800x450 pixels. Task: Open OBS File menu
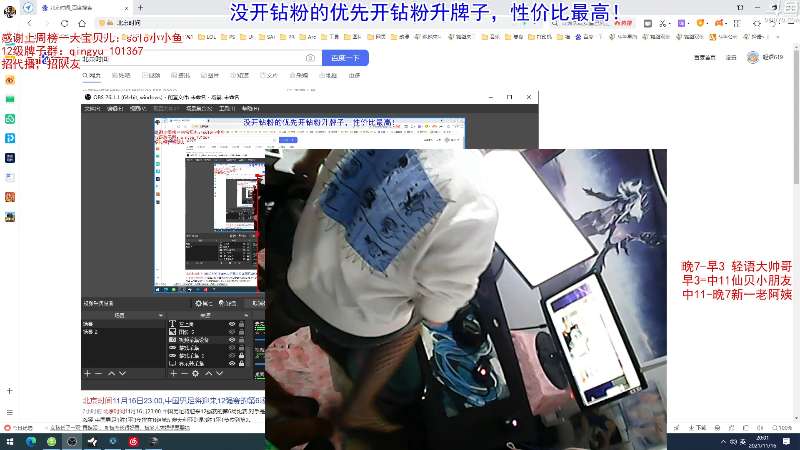[x=92, y=109]
